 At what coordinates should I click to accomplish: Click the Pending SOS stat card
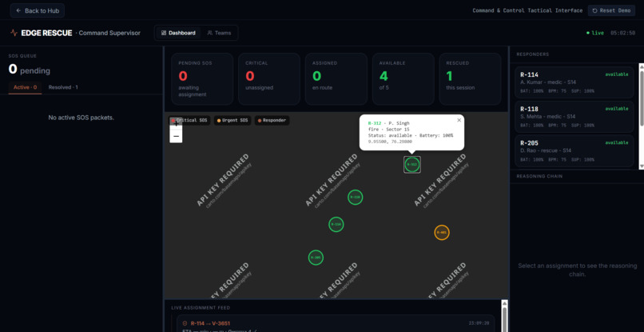(202, 78)
